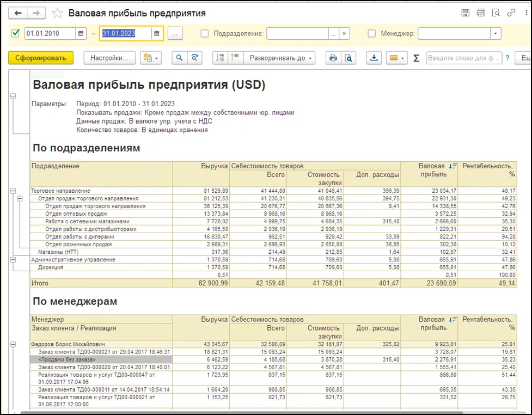This screenshot has width=532, height=415.
Task: Open the calendar for the start date 01.01.2010
Action: click(x=81, y=34)
